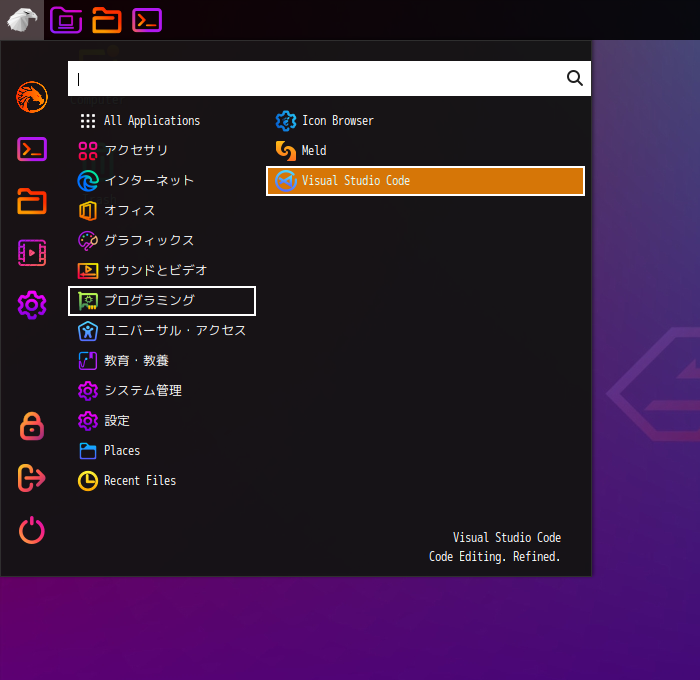Screen dimensions: 700x680
Task: Open the orange dragon browser favorite
Action: tap(32, 97)
